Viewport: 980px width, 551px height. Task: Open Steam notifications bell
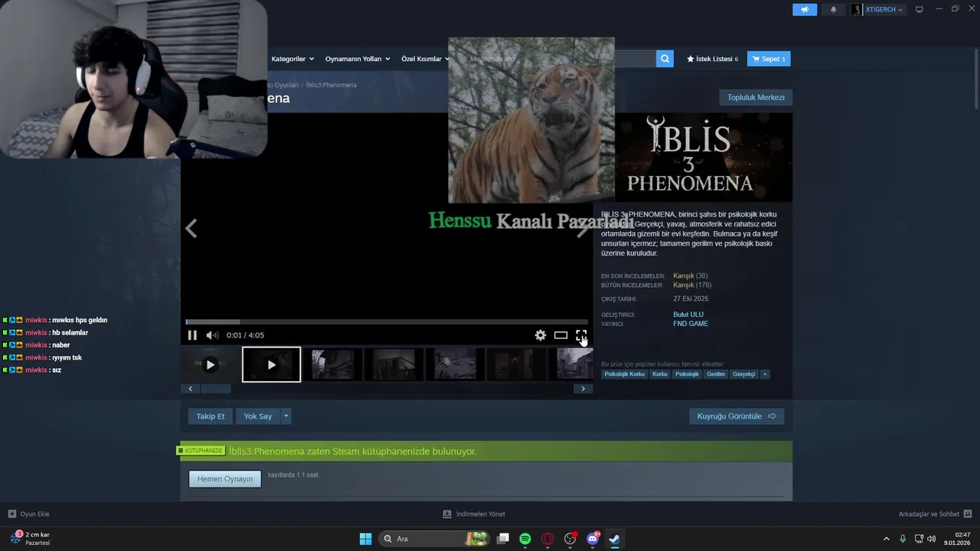pyautogui.click(x=833, y=9)
